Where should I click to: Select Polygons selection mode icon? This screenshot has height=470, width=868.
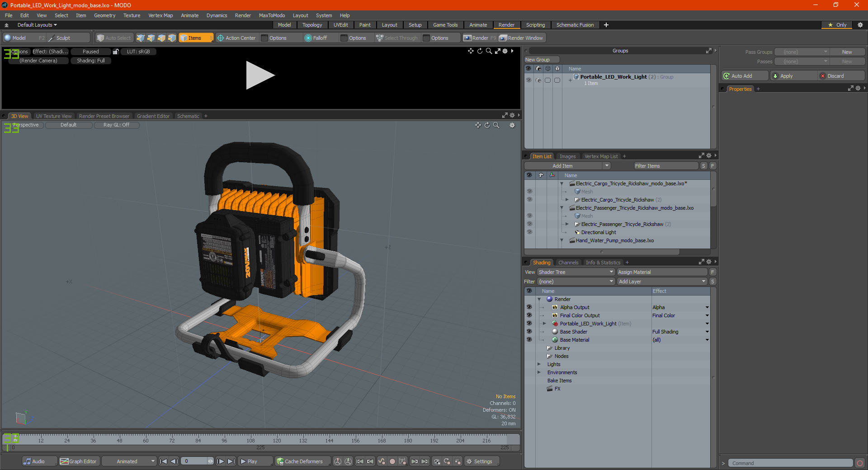(161, 38)
